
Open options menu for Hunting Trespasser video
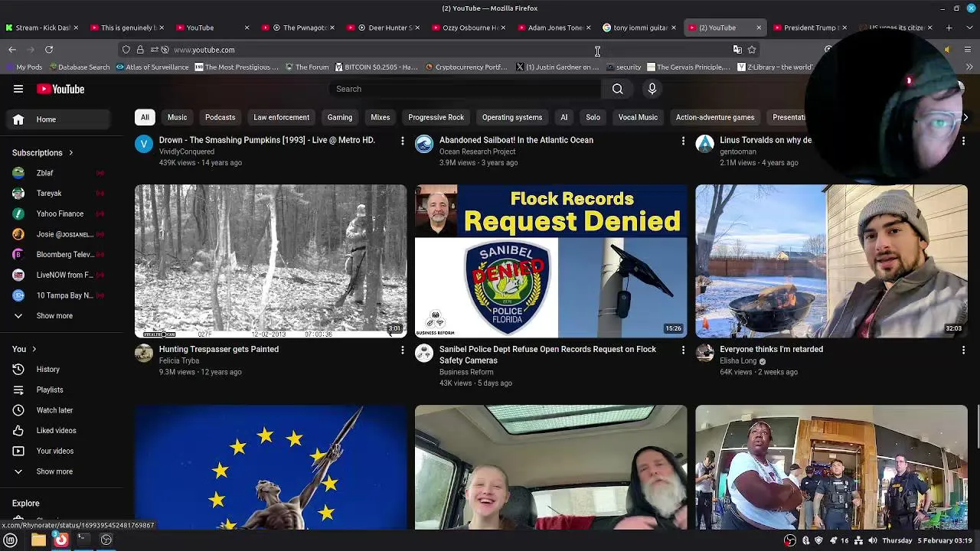[x=403, y=350]
